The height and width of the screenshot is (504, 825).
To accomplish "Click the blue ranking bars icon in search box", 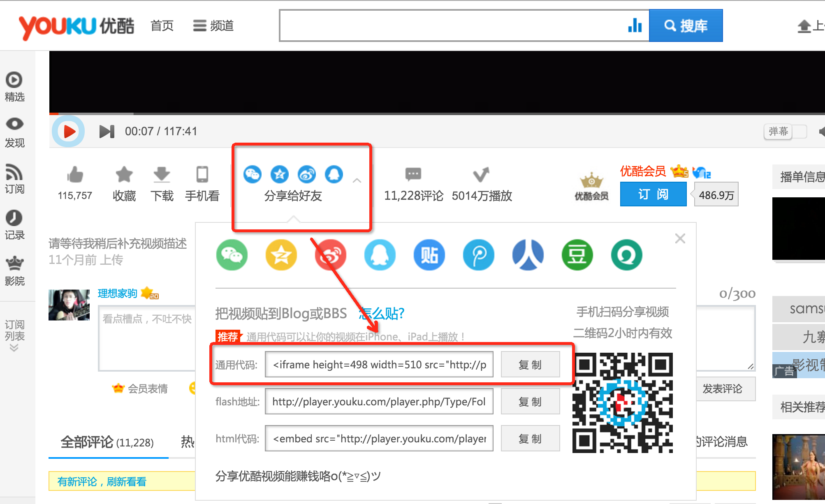I will click(635, 25).
